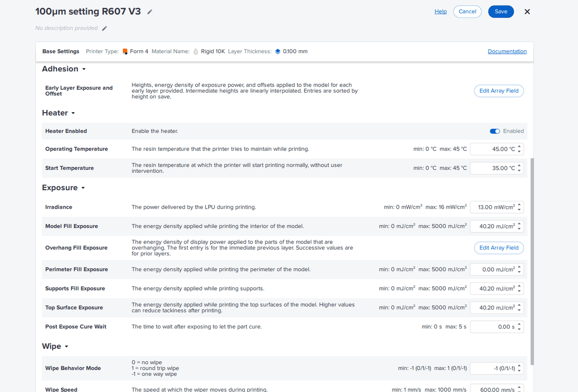The image size is (578, 392).
Task: Click the Rigid 10K material droplet icon
Action: pyautogui.click(x=196, y=52)
